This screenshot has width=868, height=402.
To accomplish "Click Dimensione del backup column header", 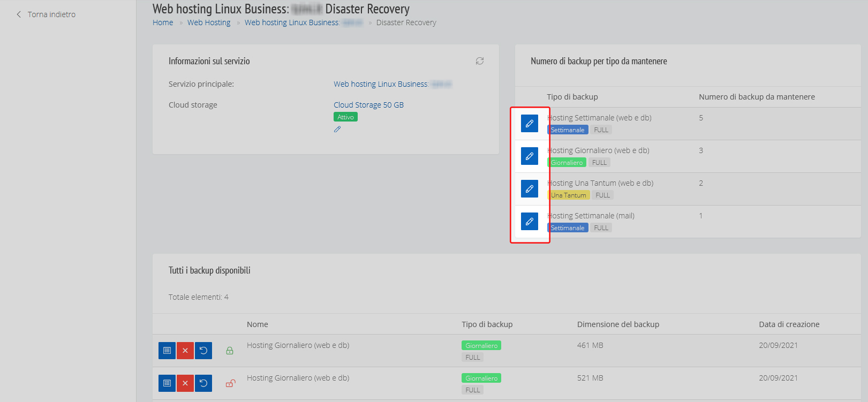I will pos(618,324).
